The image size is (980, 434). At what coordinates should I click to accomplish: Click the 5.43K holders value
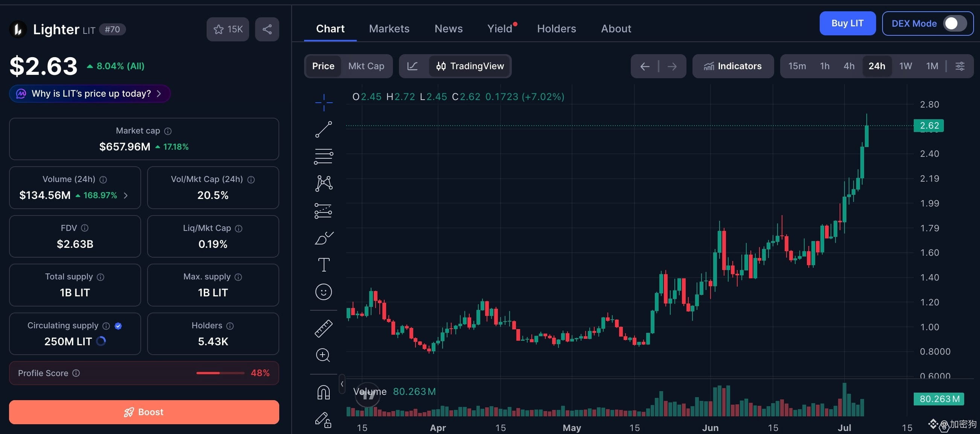[213, 341]
